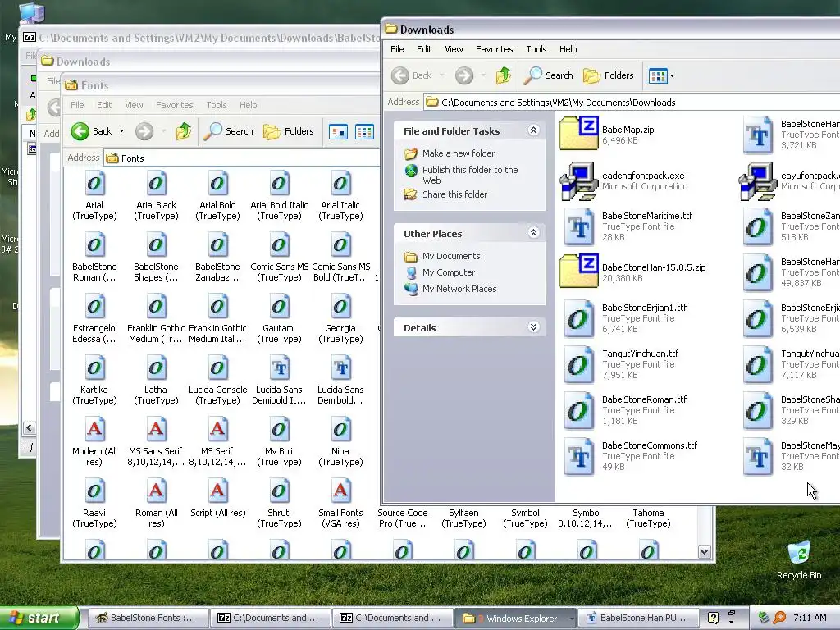Open Back history dropdown in Fonts window
This screenshot has width=840, height=630.
pos(121,131)
